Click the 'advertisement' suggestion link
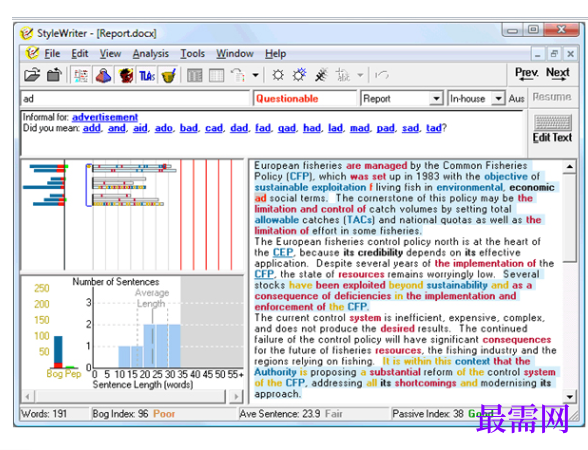The image size is (588, 450). (105, 117)
